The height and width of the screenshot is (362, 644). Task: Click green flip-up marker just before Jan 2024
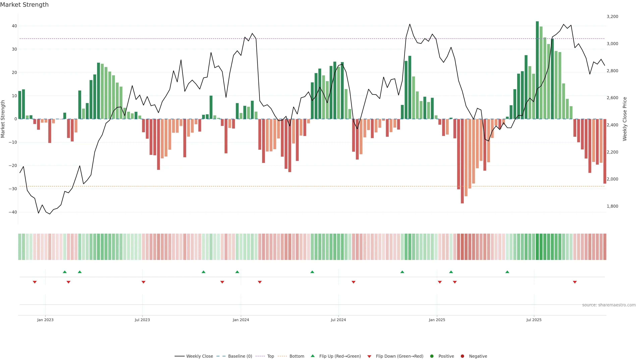point(237,272)
